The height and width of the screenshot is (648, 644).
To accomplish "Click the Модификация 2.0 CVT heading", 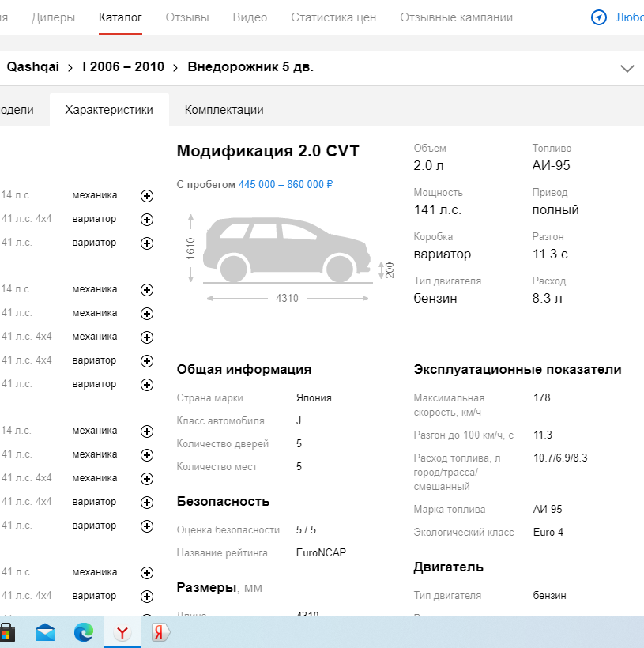I will (268, 151).
